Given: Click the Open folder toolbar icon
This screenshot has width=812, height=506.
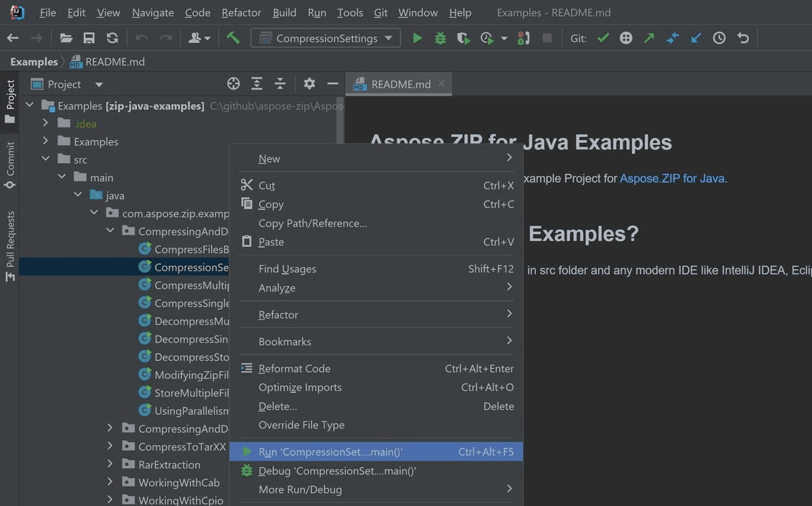Looking at the screenshot, I should [66, 38].
